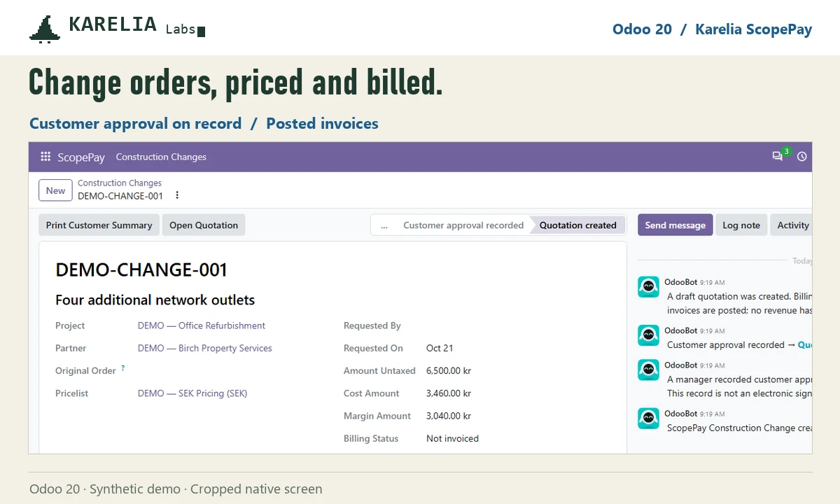The width and height of the screenshot is (840, 504).
Task: Click the DEMO-CHANGE-001 breadcrumb text
Action: pos(120,196)
